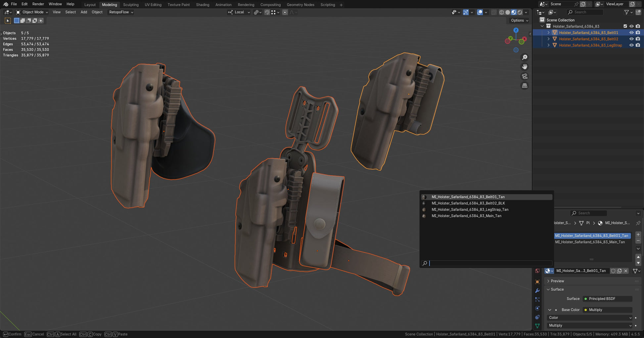Viewport: 644px width, 338px height.
Task: Click the zoom in/out viewport gizmo
Action: click(x=525, y=57)
